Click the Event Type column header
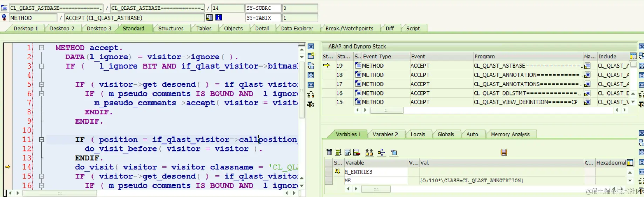 (x=385, y=56)
